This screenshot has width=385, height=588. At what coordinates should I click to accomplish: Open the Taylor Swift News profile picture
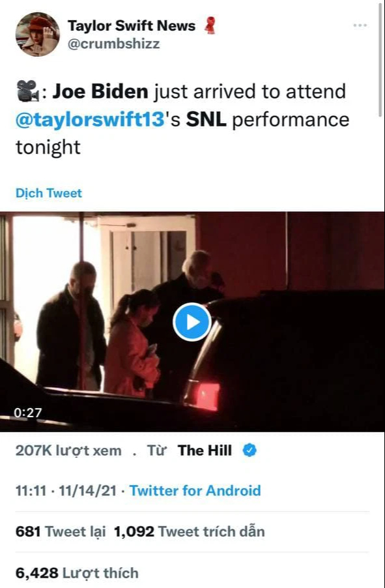38,34
